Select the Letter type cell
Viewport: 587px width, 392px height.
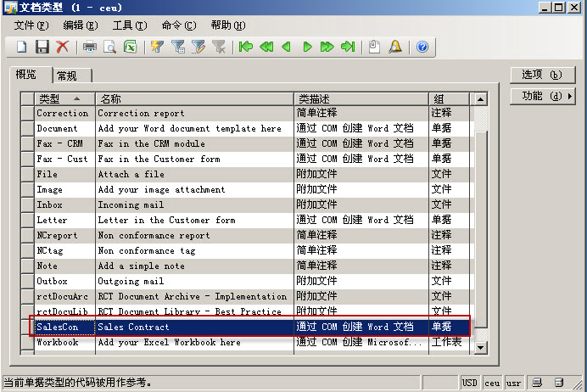point(64,220)
